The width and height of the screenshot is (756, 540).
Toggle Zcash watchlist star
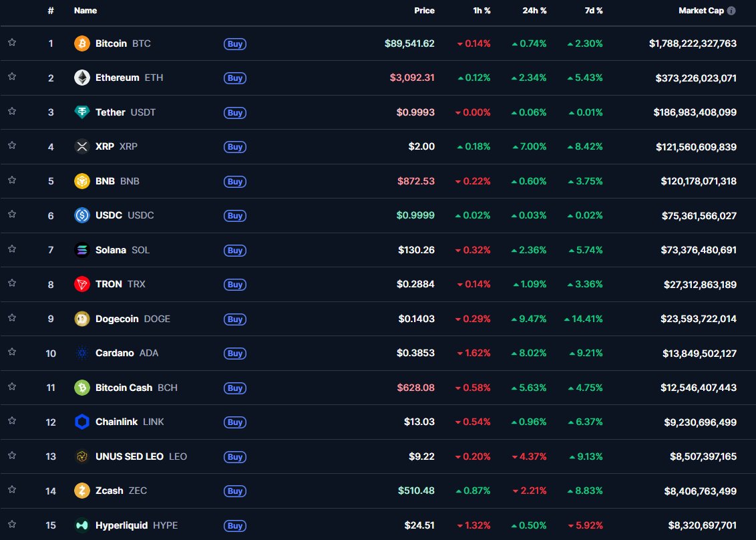(12, 490)
